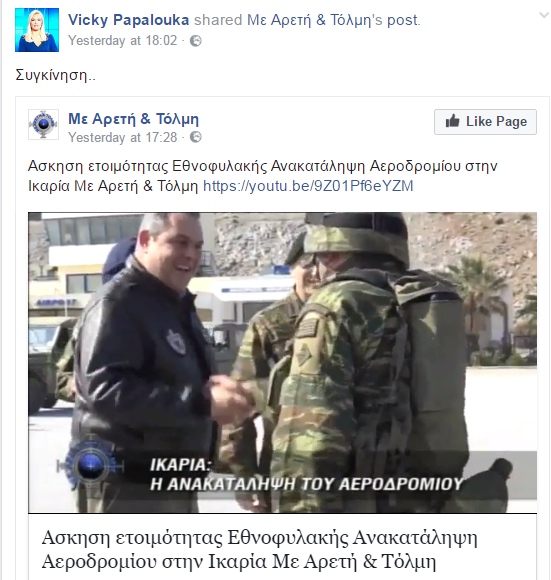The height and width of the screenshot is (580, 551).
Task: Click the public globe icon beside 18:02
Action: (x=196, y=41)
